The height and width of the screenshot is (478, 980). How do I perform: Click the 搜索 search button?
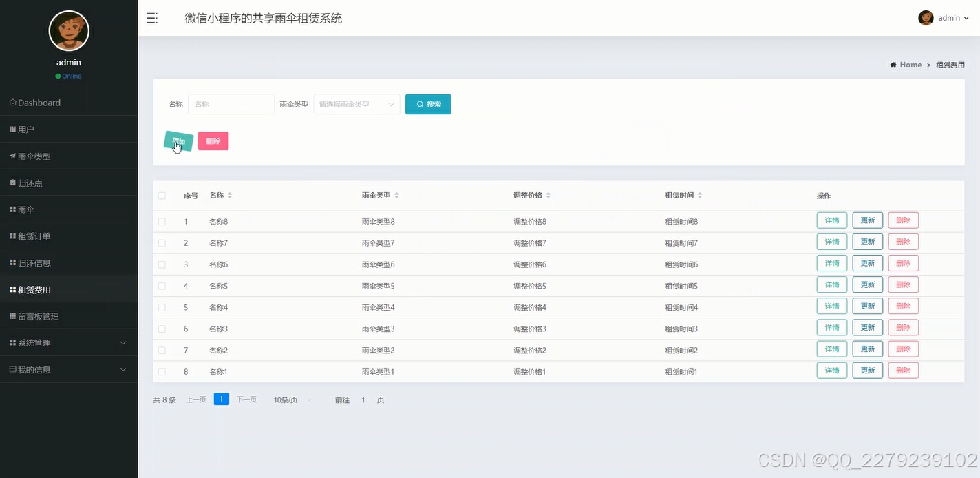(x=428, y=104)
